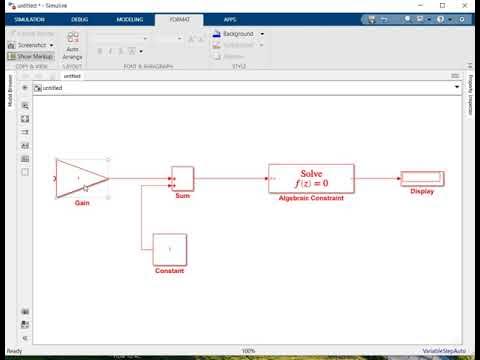480x360 pixels.
Task: Add a text annotation from the palette
Action: [x=25, y=146]
